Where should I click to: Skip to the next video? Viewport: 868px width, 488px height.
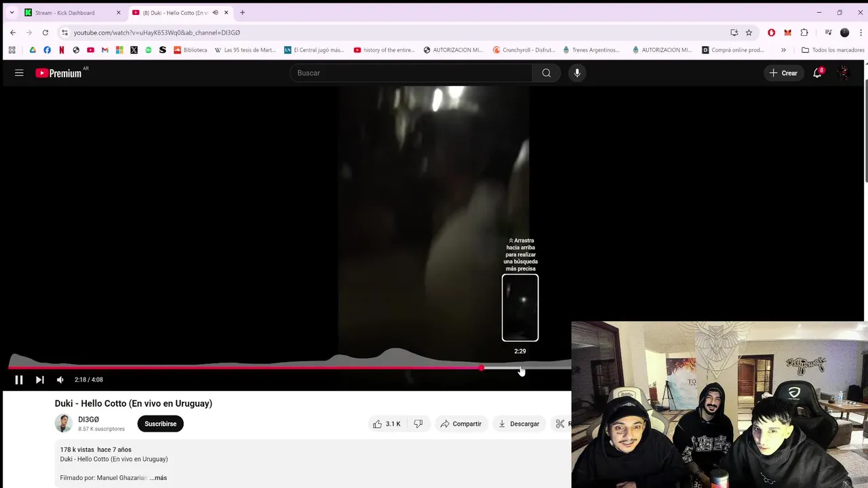(40, 380)
